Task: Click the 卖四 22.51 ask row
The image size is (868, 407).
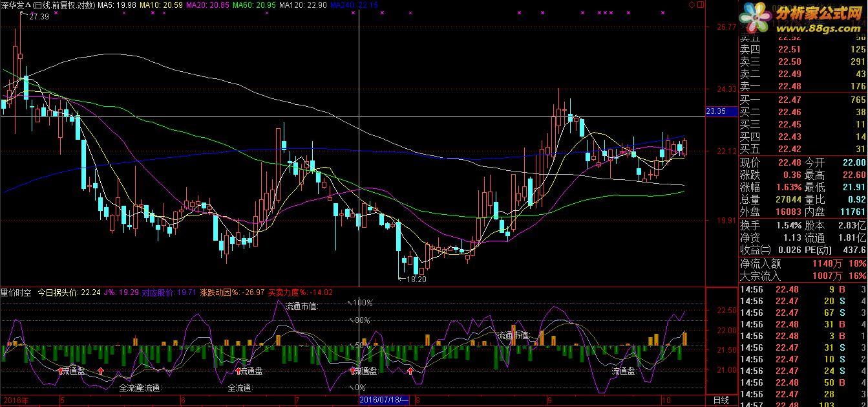Action: click(802, 50)
